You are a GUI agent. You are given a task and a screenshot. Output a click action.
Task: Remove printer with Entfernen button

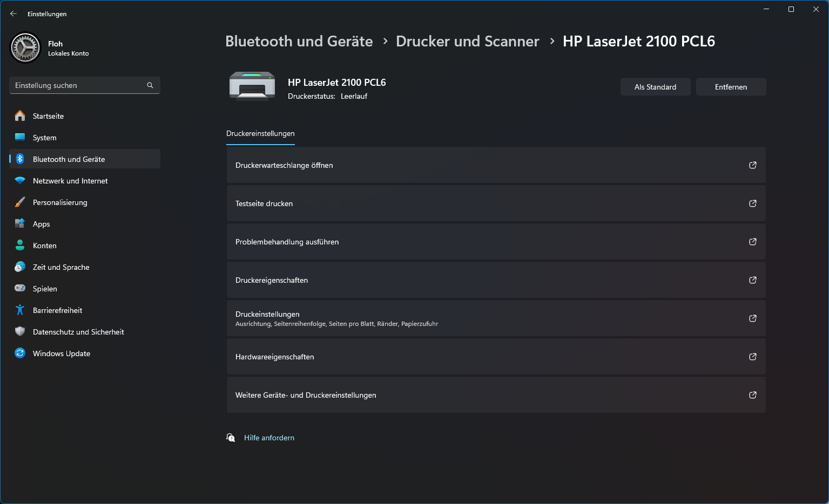pos(731,87)
